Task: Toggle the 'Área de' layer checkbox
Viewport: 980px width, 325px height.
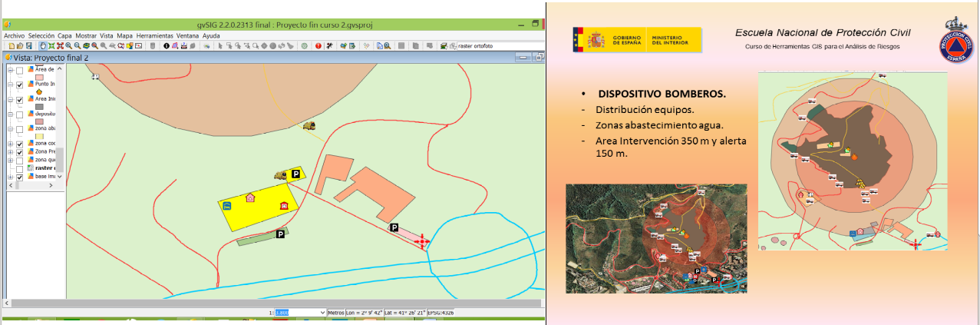Action: 20,71
